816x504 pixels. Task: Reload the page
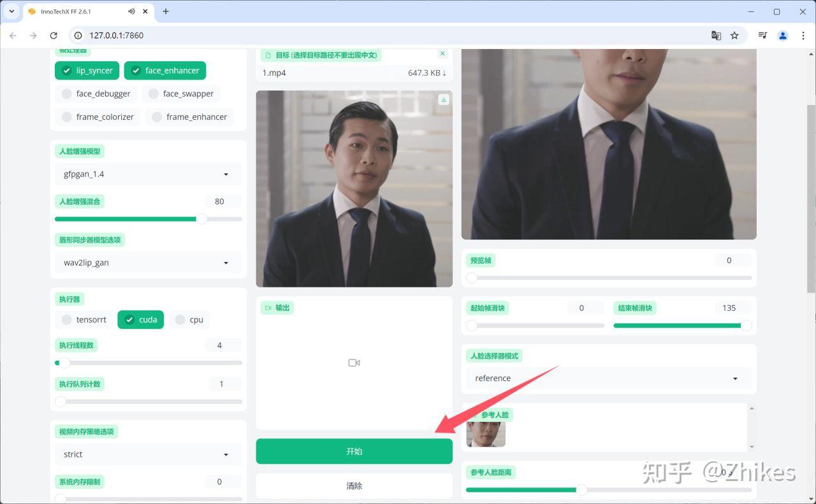(54, 36)
